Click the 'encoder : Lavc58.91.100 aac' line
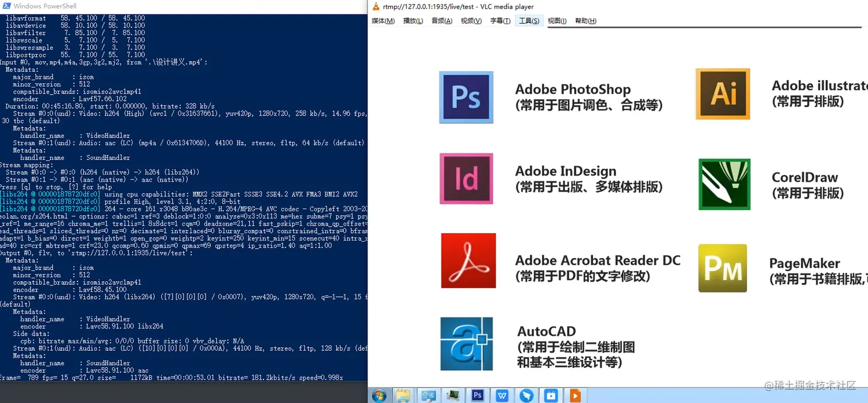 tap(81, 371)
